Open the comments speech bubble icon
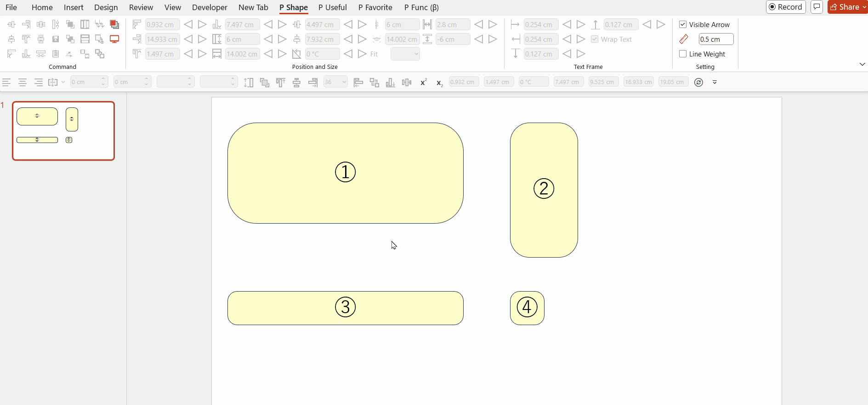868x405 pixels. coord(817,7)
